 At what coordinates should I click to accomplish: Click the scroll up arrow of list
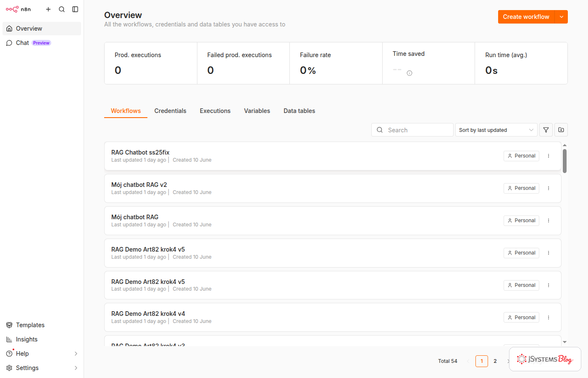[x=564, y=145]
